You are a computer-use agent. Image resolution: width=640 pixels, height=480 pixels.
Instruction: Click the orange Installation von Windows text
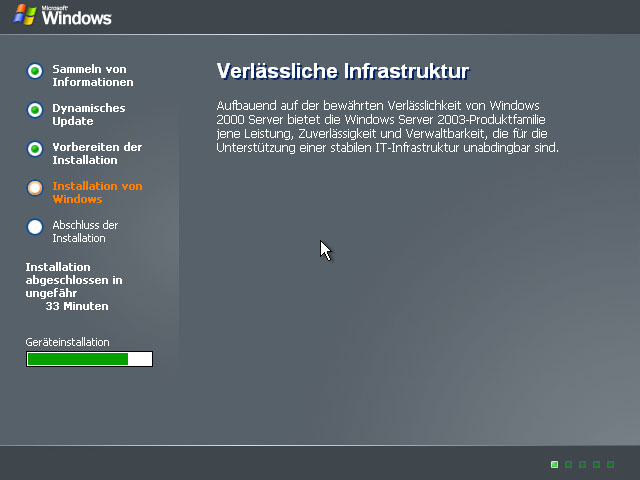click(97, 193)
